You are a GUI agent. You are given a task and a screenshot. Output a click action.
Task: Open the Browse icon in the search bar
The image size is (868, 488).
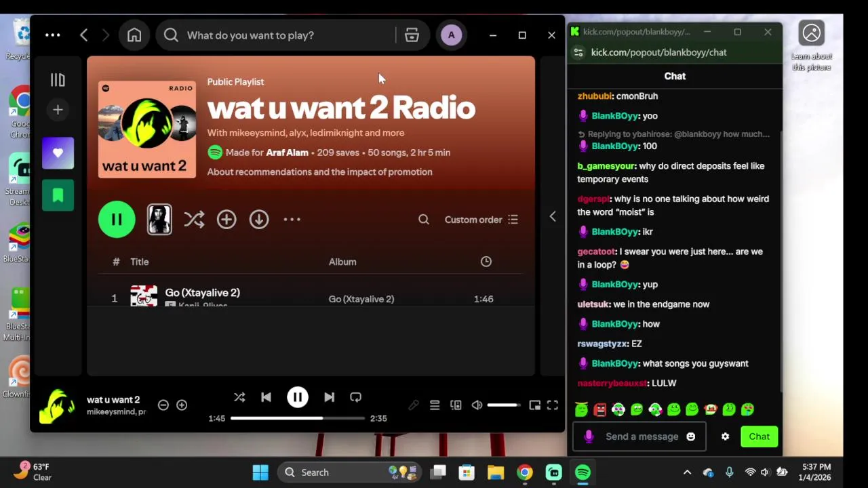(x=412, y=35)
